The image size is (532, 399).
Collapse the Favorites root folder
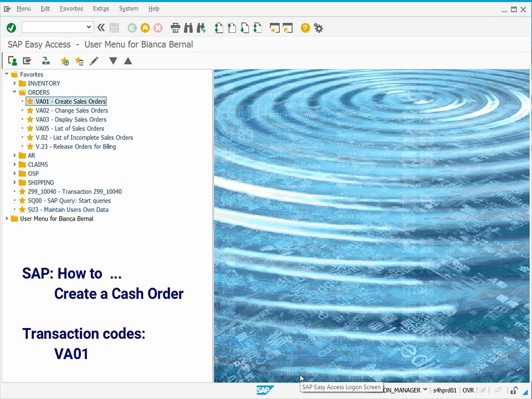coord(7,74)
